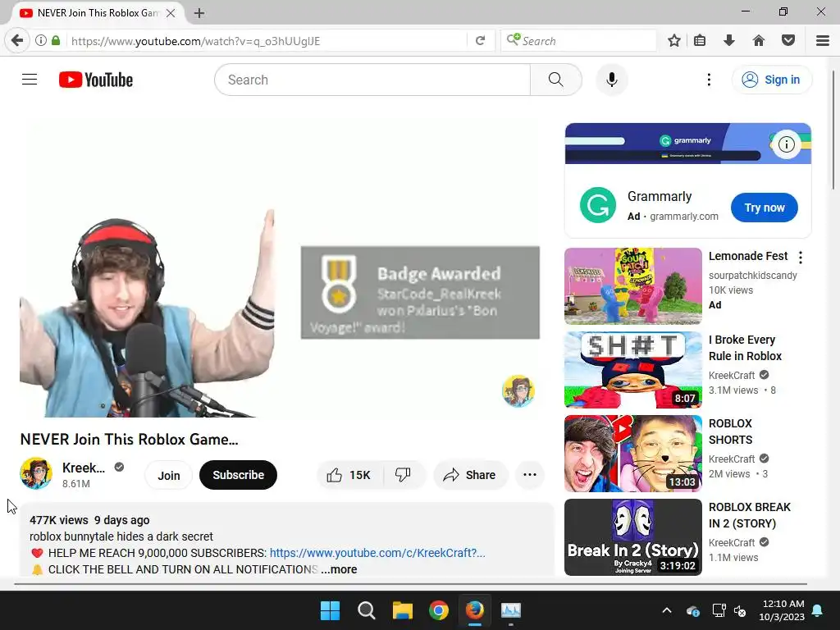Close the NEVER Join This Roblox Game tab
This screenshot has width=840, height=630.
tap(171, 13)
